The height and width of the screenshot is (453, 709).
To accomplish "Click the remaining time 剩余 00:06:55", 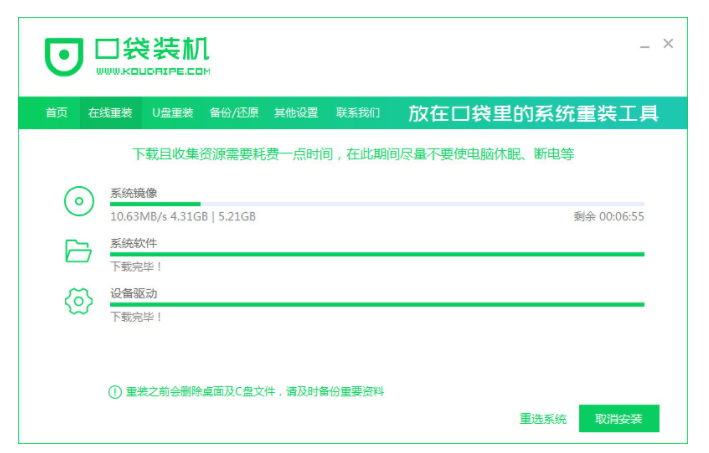I will point(609,217).
